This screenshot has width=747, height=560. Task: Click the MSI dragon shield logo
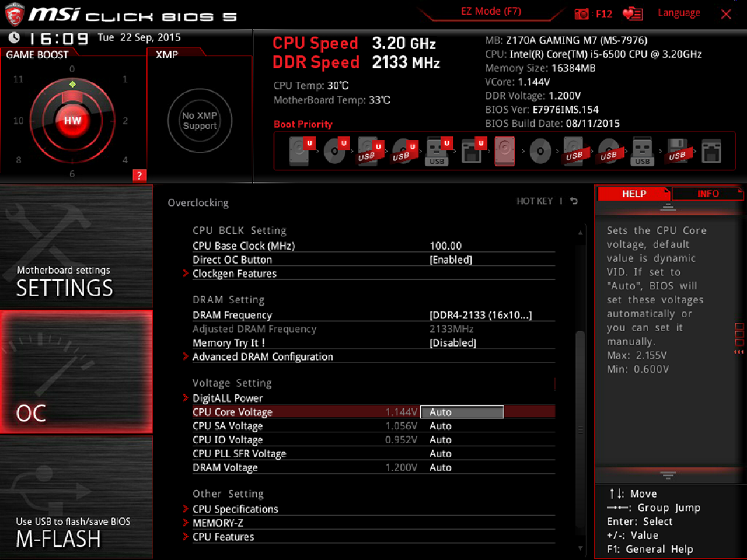point(14,15)
